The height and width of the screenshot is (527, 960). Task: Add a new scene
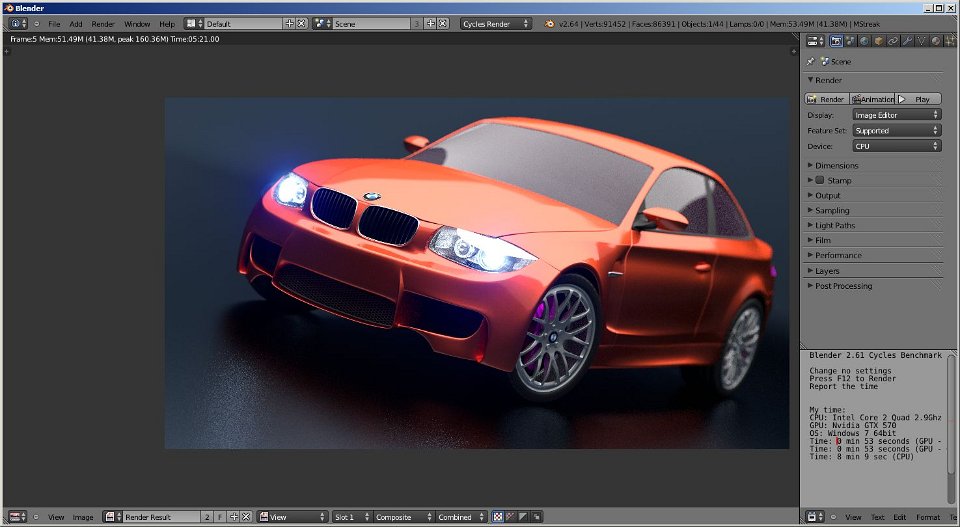pyautogui.click(x=430, y=23)
